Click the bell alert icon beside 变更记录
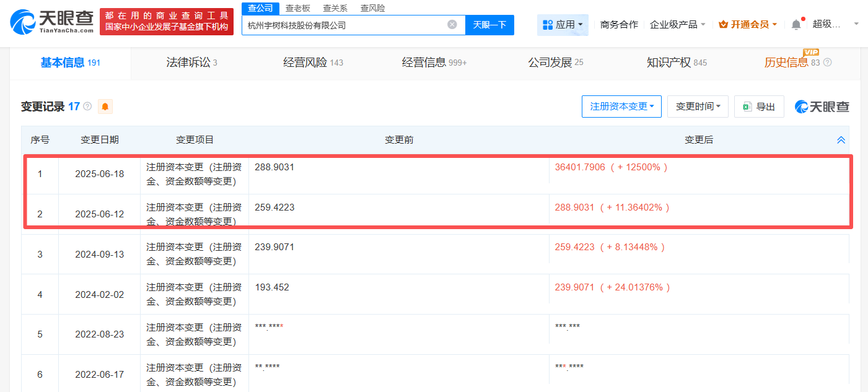 (x=105, y=107)
